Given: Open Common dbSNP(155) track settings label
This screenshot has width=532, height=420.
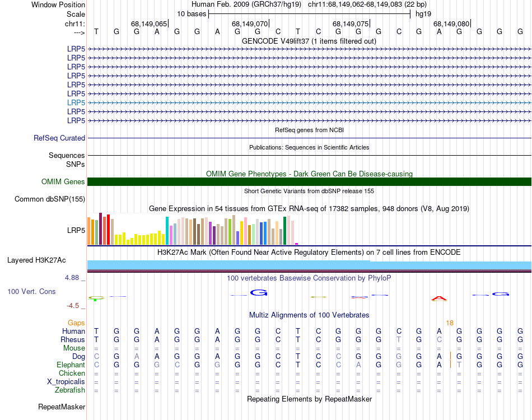Looking at the screenshot, I should click(50, 199).
